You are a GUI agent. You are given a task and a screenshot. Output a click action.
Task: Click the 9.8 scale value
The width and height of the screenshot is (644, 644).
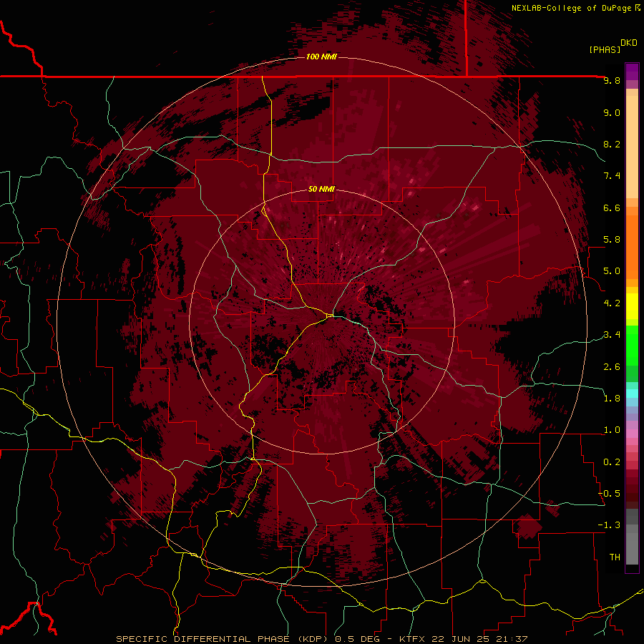click(x=612, y=80)
